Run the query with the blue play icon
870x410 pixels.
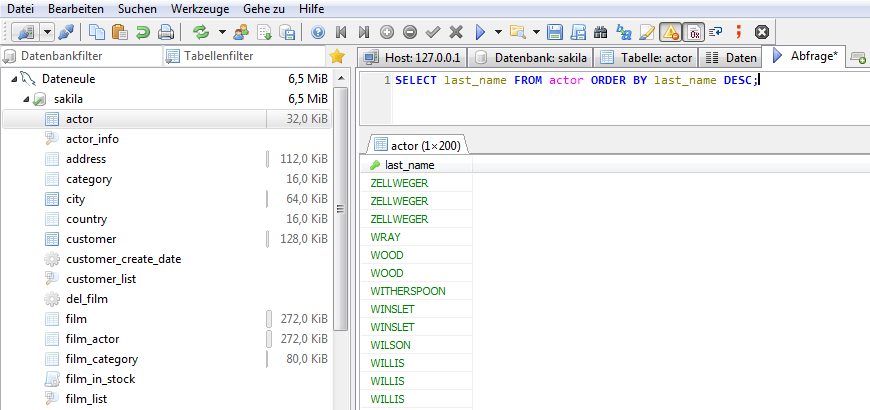pyautogui.click(x=481, y=32)
